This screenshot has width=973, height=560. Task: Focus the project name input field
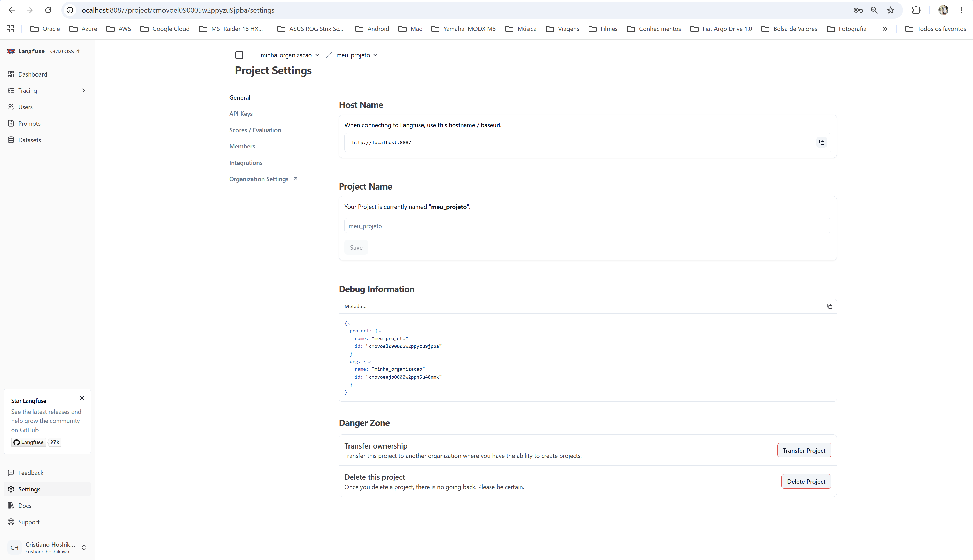coord(588,226)
